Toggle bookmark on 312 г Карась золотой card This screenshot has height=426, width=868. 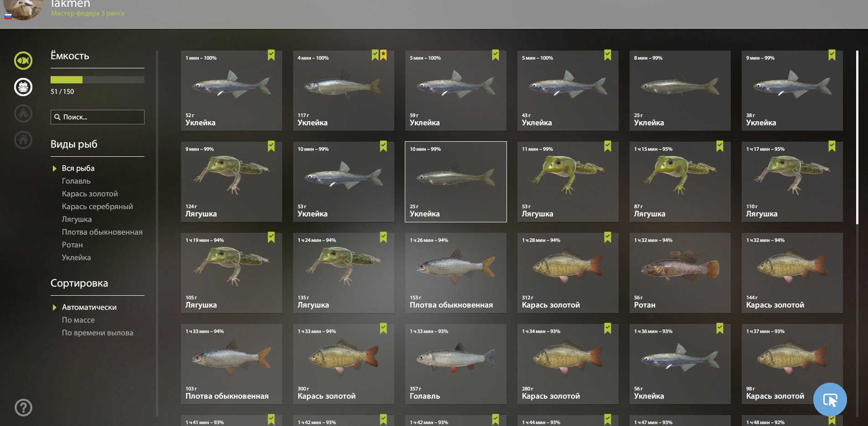coord(608,237)
